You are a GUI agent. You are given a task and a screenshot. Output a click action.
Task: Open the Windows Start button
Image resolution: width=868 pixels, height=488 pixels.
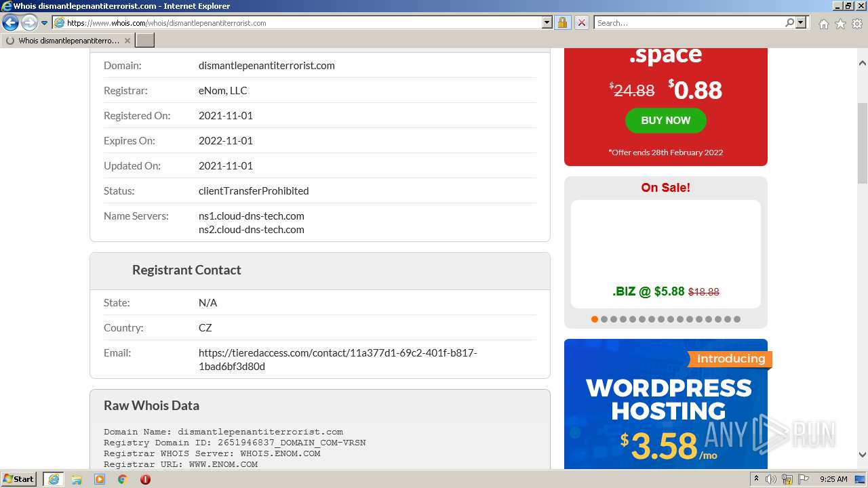pos(19,479)
